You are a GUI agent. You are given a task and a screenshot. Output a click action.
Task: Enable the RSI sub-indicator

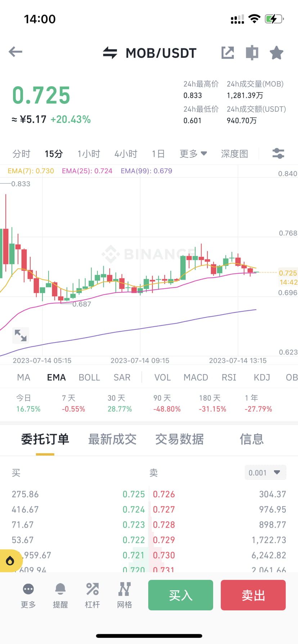click(229, 377)
